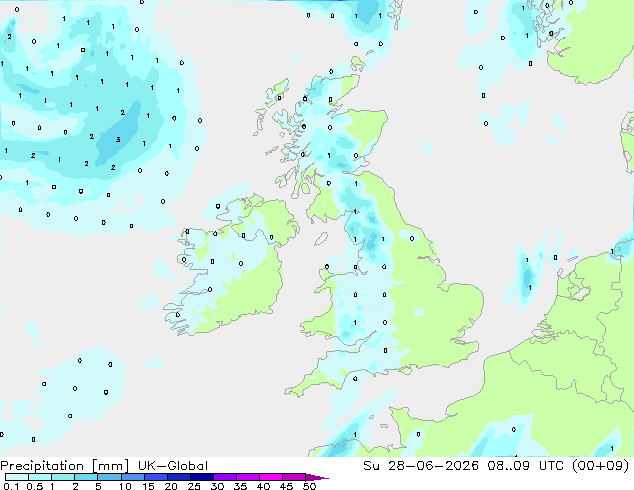
Task: Click the over-50 arrow tip of legend
Action: [317, 477]
